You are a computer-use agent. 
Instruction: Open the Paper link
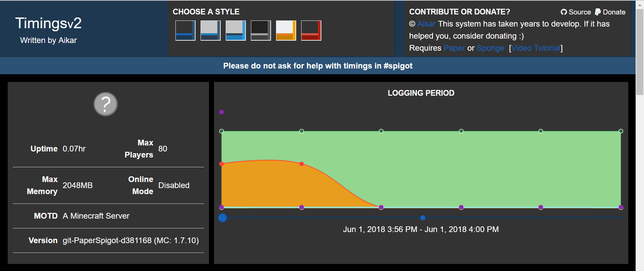[454, 48]
